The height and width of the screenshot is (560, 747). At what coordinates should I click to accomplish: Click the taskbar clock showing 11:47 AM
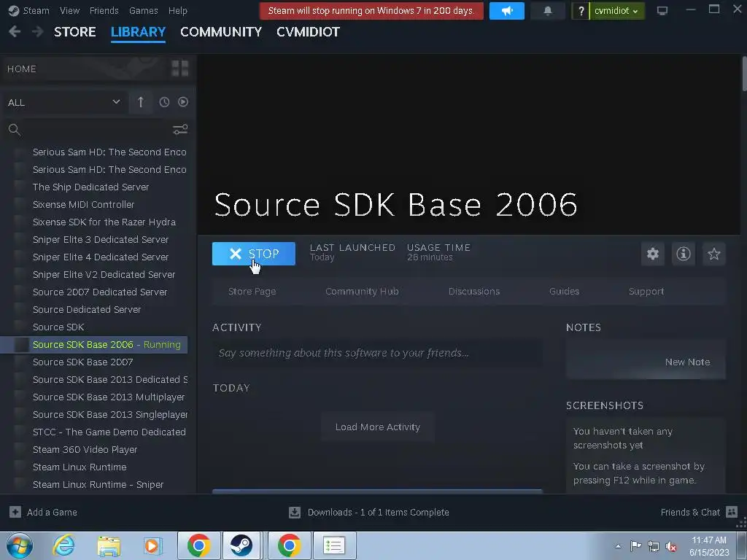709,546
